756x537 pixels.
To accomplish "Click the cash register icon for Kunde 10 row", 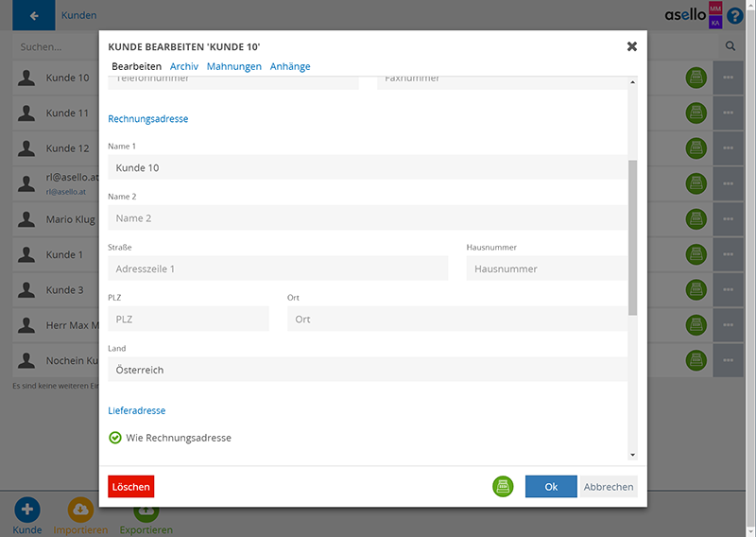I will pyautogui.click(x=696, y=78).
